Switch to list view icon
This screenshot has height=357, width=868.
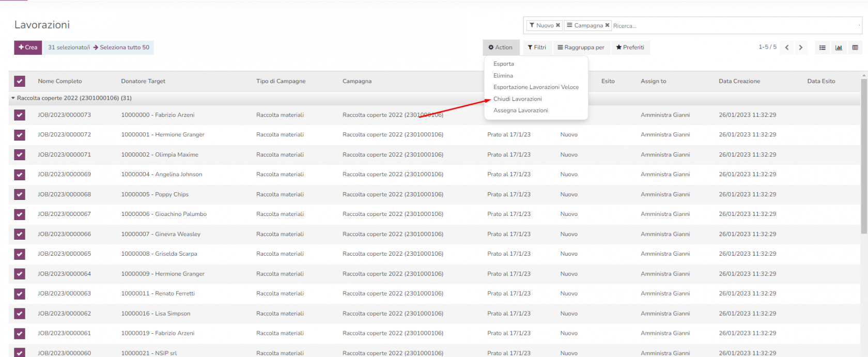(x=823, y=48)
